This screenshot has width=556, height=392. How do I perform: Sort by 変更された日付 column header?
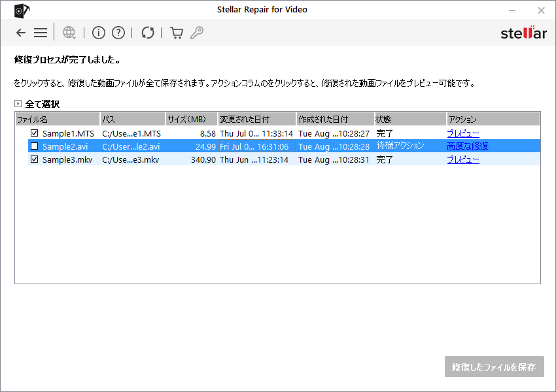257,120
